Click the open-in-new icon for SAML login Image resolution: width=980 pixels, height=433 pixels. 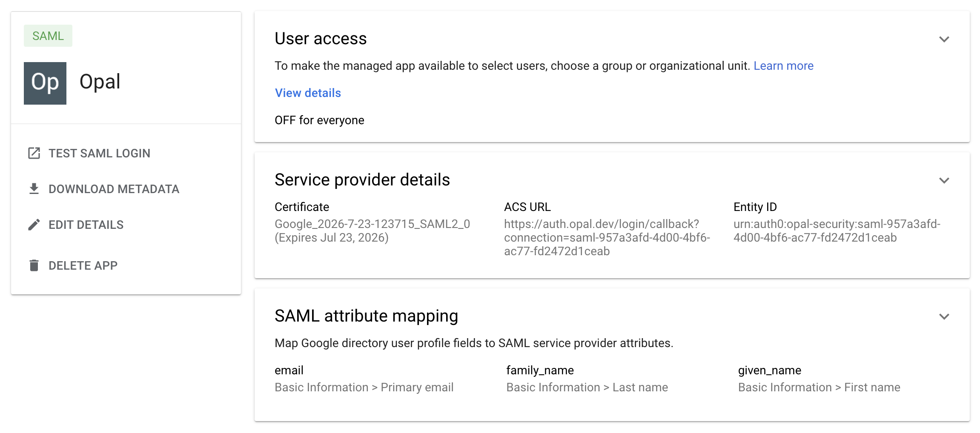[34, 153]
